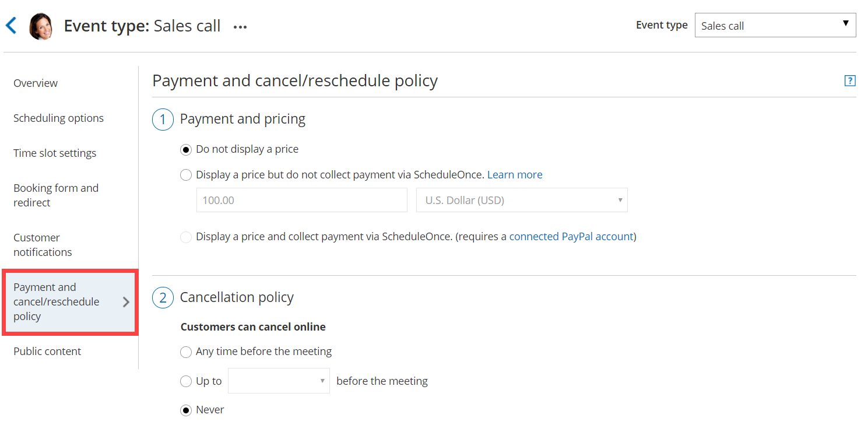868x432 pixels.
Task: Open the 'Up to' time period dropdown
Action: (x=279, y=381)
